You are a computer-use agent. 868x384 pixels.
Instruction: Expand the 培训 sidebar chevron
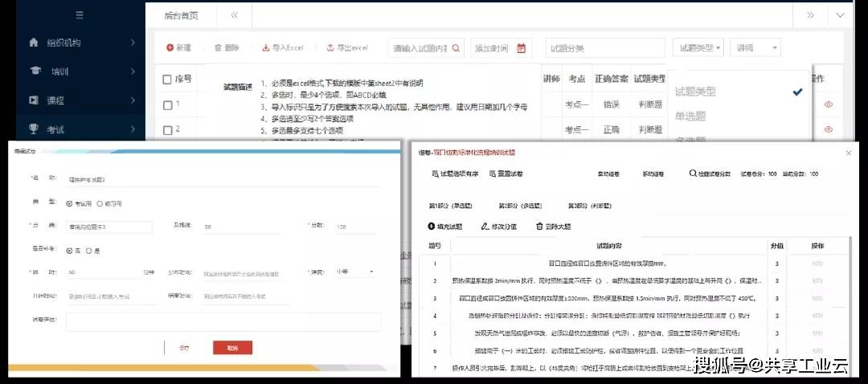click(x=133, y=71)
